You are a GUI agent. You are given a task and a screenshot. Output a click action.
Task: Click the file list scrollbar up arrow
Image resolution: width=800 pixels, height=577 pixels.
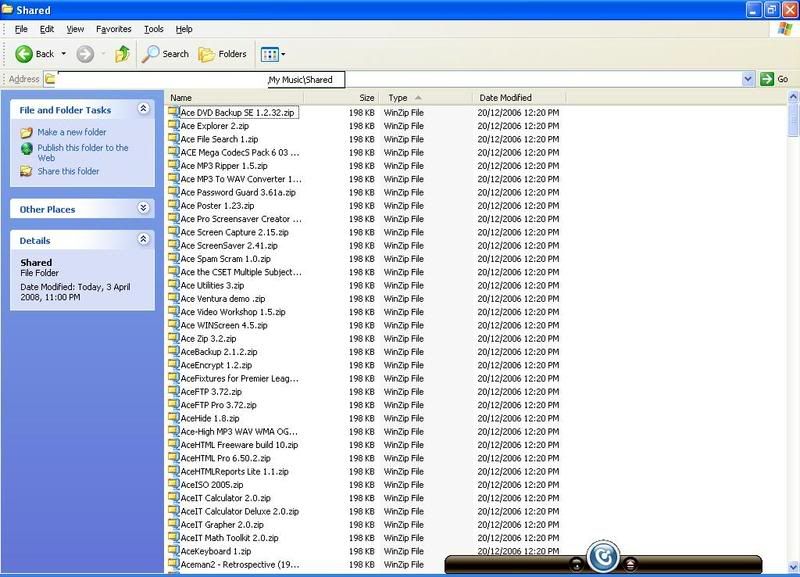pos(792,98)
